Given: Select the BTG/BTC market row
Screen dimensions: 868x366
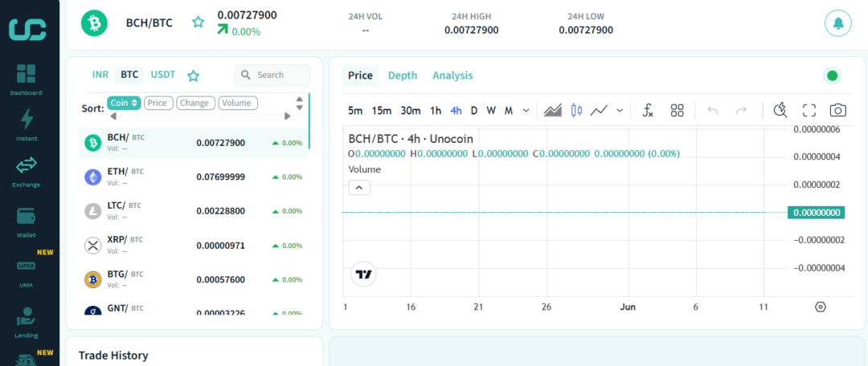Looking at the screenshot, I should (194, 280).
